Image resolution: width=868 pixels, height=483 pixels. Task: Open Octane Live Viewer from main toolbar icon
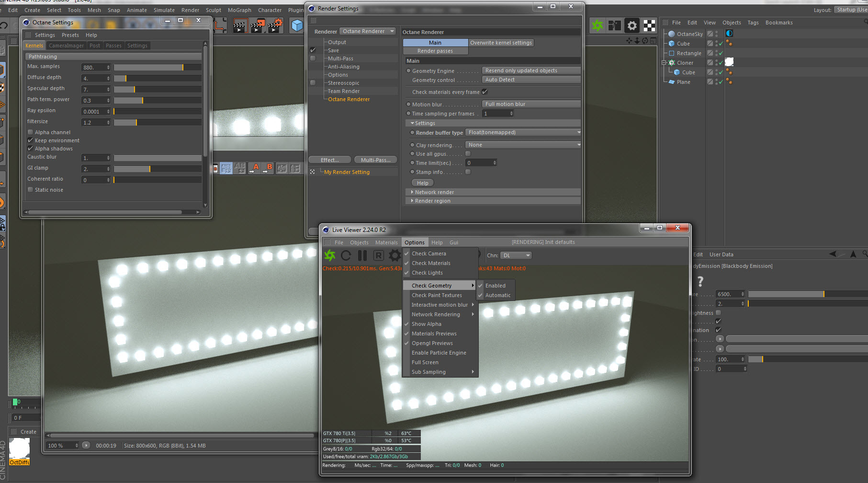click(x=597, y=25)
